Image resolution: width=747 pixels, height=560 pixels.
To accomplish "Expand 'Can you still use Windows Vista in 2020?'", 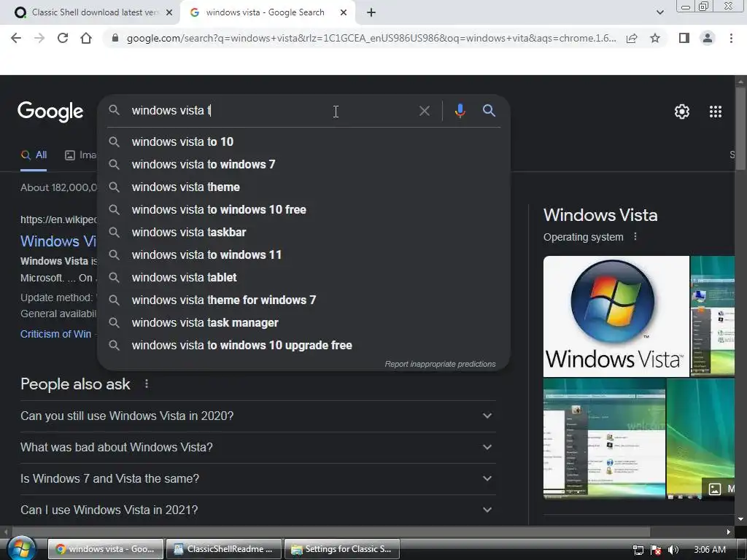I will coord(258,416).
